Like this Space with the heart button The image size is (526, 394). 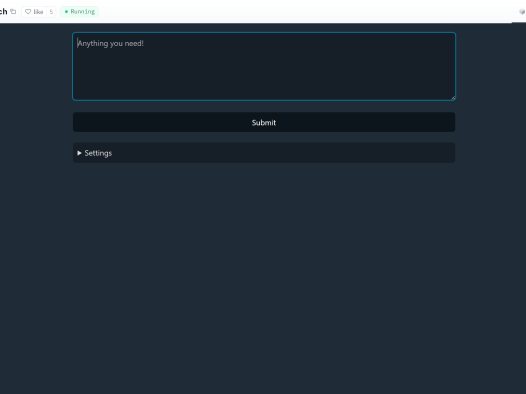tap(34, 12)
